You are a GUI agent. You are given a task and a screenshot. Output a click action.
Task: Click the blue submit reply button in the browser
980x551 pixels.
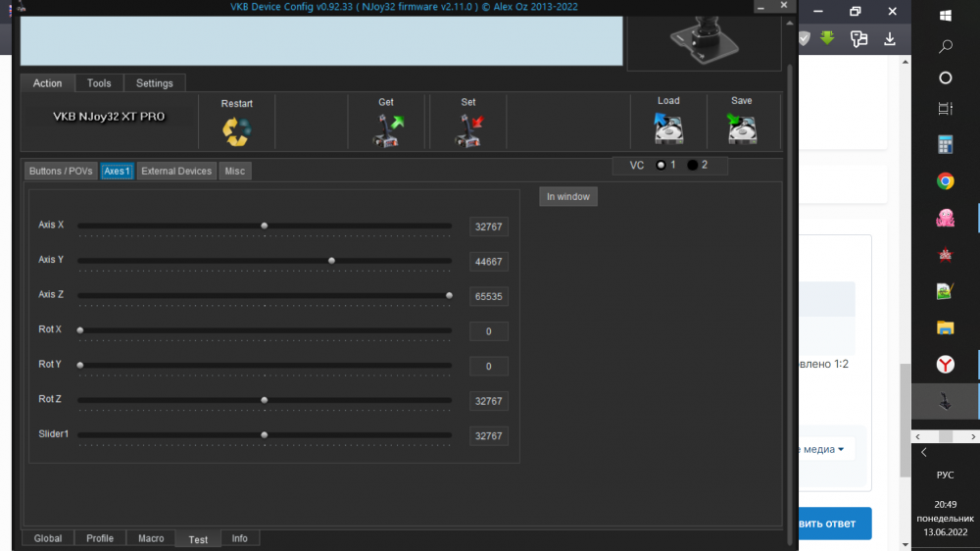click(x=835, y=524)
